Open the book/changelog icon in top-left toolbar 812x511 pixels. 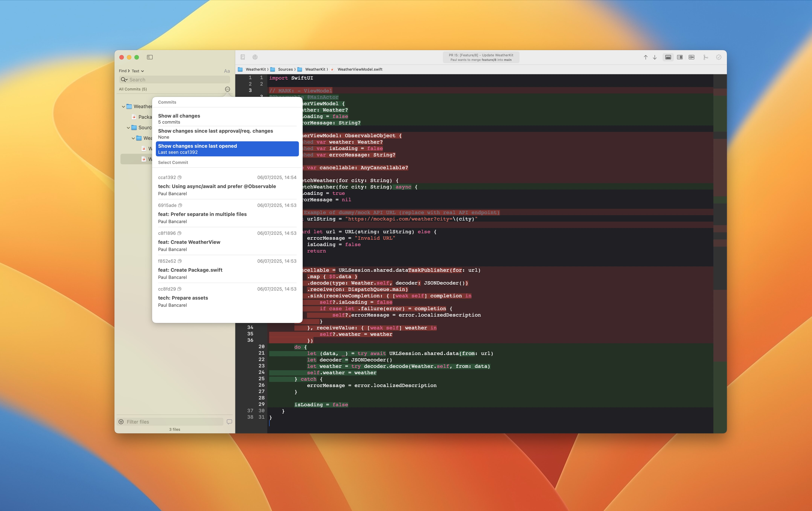(242, 57)
